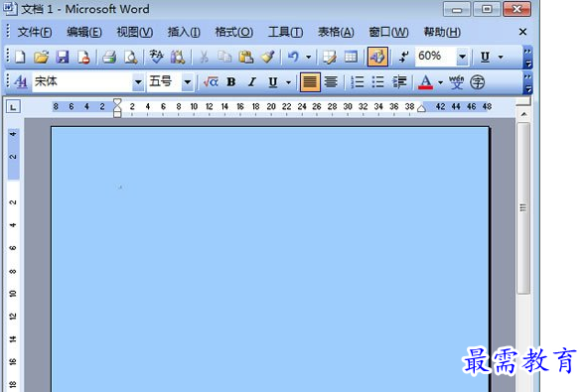Screen dimensions: 585x392
Task: Toggle Justify alignment button
Action: [310, 82]
